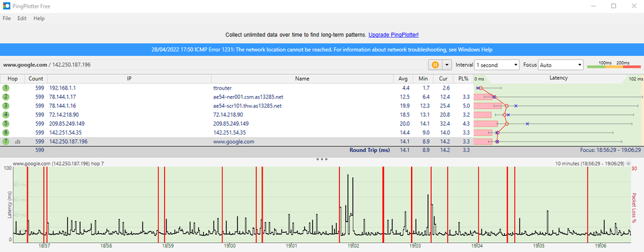This screenshot has height=252, width=644.
Task: Select the hop 4 green circle icon
Action: pos(5,115)
